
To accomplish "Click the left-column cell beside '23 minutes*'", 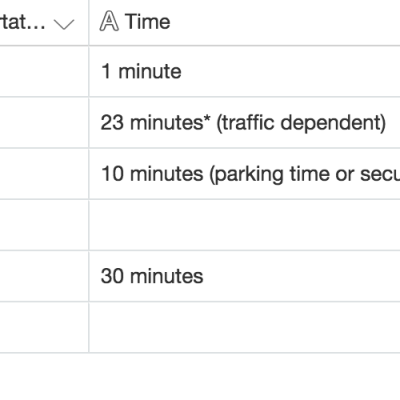I will (44, 122).
